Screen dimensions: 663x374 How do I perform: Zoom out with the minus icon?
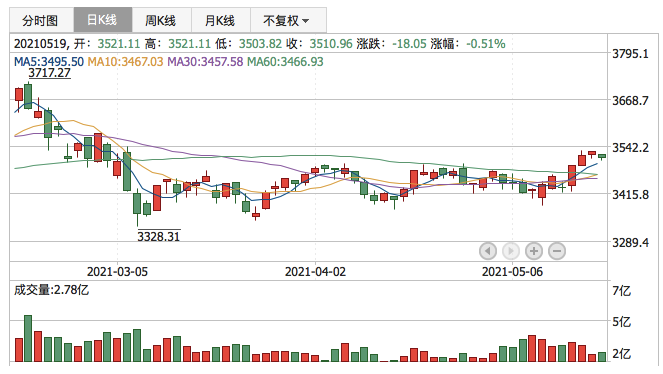point(557,251)
